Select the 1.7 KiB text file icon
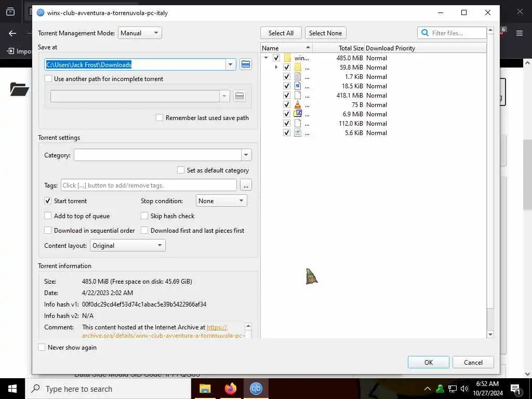This screenshot has width=532, height=399. pos(298,77)
